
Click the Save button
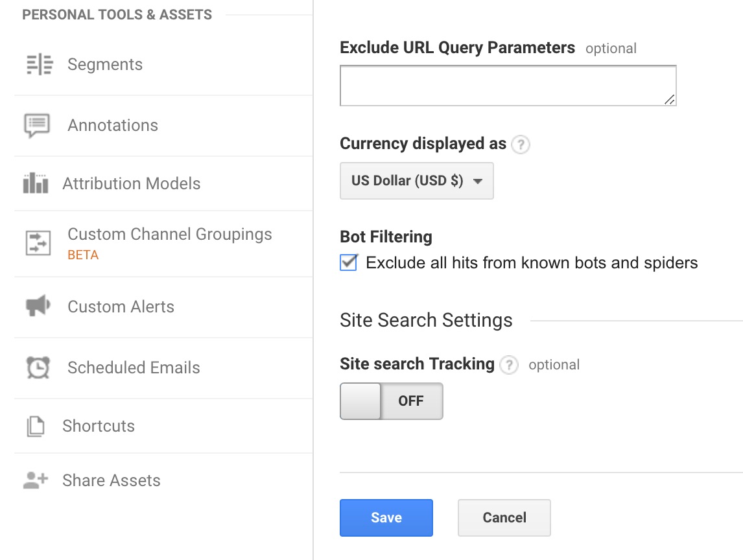[x=386, y=517]
